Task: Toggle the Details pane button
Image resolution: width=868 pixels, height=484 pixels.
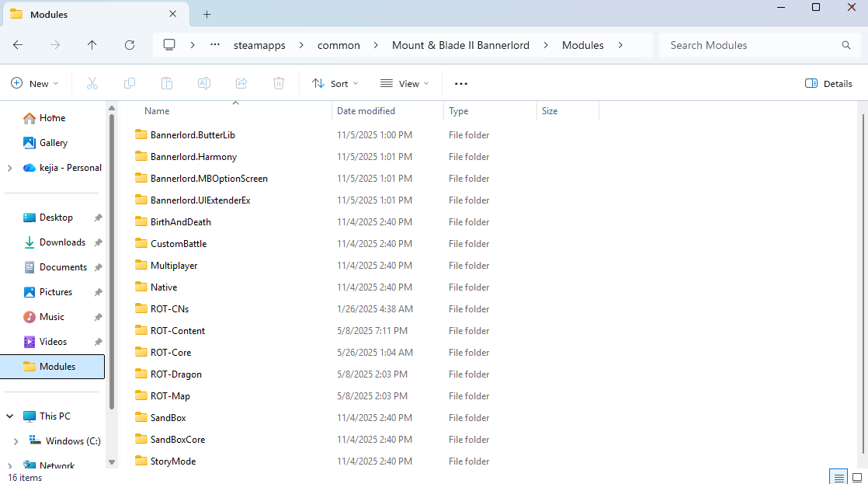Action: click(x=828, y=83)
